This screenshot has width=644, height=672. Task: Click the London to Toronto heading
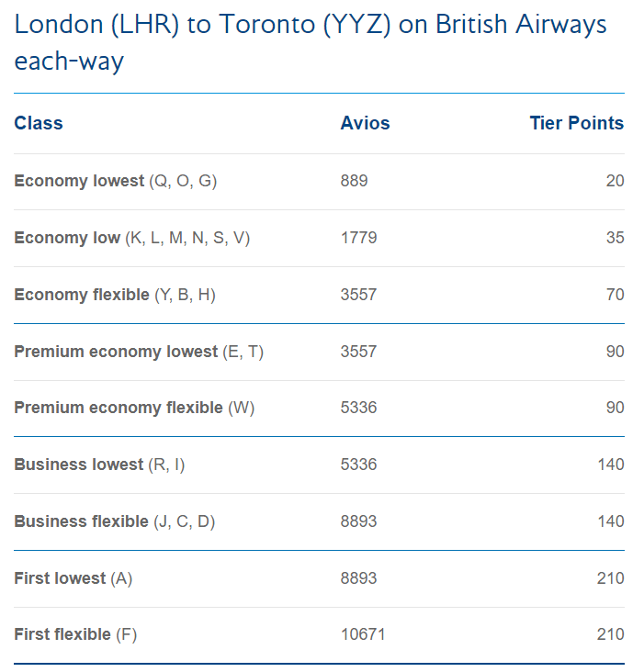click(x=311, y=42)
